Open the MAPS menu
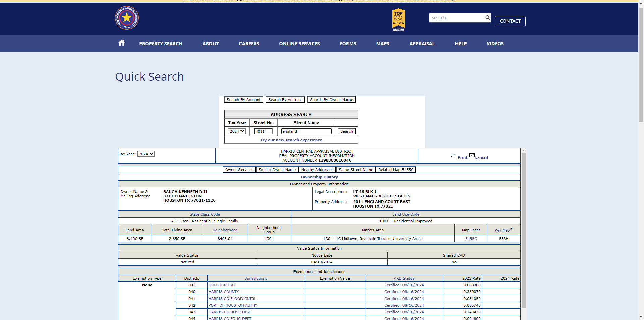644x320 pixels. (x=383, y=44)
